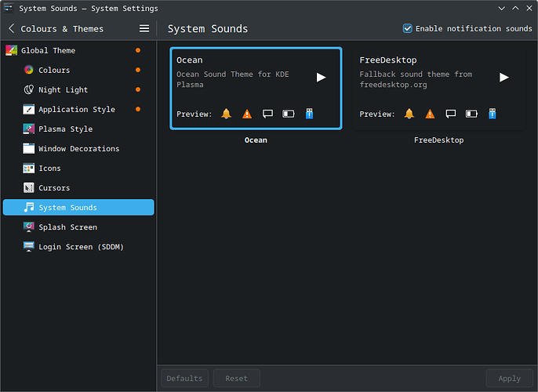Preview FreeDesktop warning triangle sound
This screenshot has width=538, height=392.
pyautogui.click(x=430, y=114)
